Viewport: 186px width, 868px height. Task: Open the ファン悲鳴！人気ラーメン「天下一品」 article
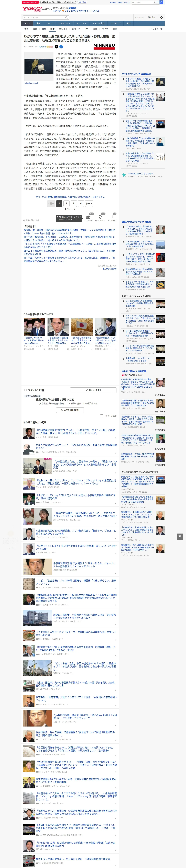coord(76,633)
